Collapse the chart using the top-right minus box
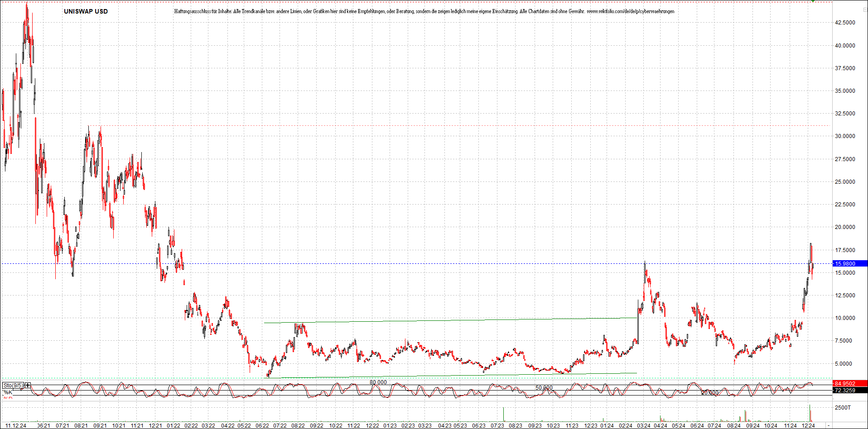Screen dimensions: 868x429 tap(865, 10)
